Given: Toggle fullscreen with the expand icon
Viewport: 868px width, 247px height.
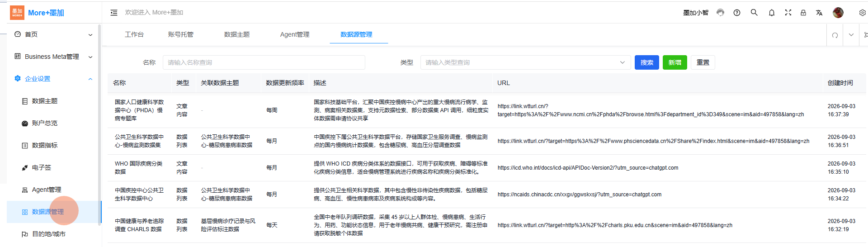Looking at the screenshot, I should click(x=788, y=13).
